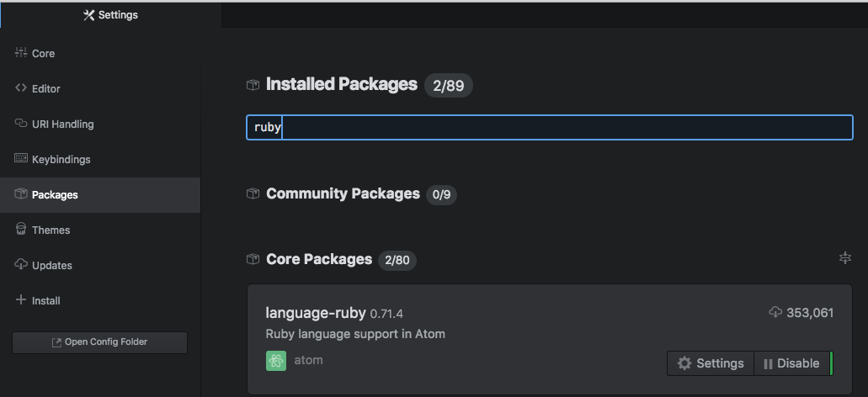Click the Updates cloud download icon
This screenshot has width=868, height=397.
21,265
